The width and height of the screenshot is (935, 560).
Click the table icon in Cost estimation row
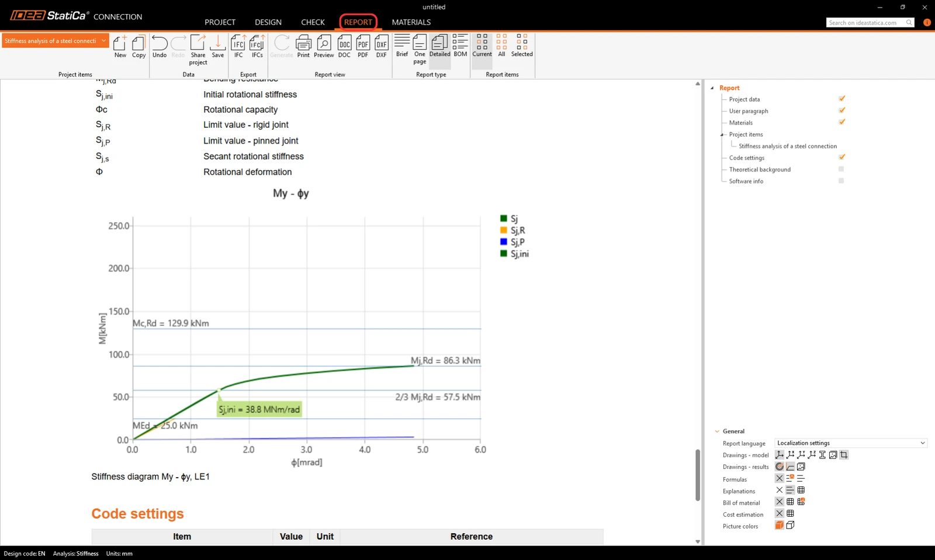[790, 513]
